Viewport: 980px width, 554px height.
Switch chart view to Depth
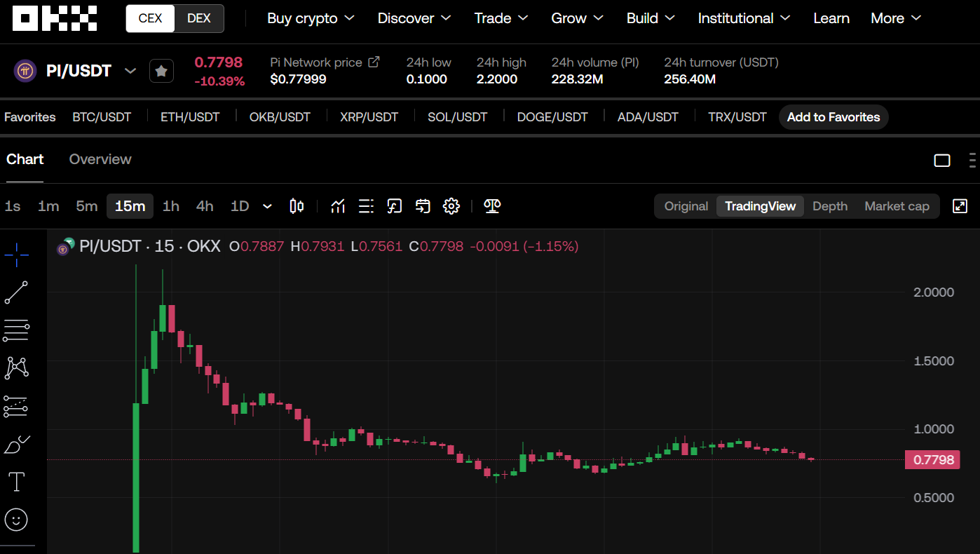(830, 206)
